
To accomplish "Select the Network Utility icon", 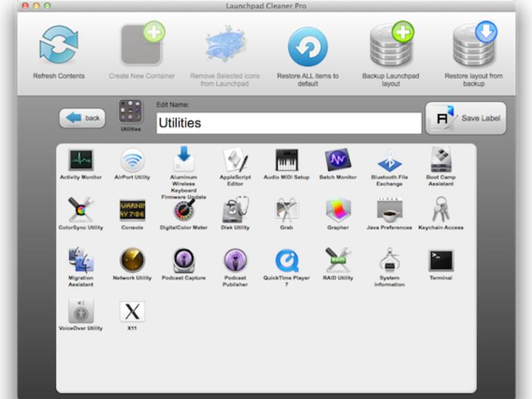I will 133,260.
